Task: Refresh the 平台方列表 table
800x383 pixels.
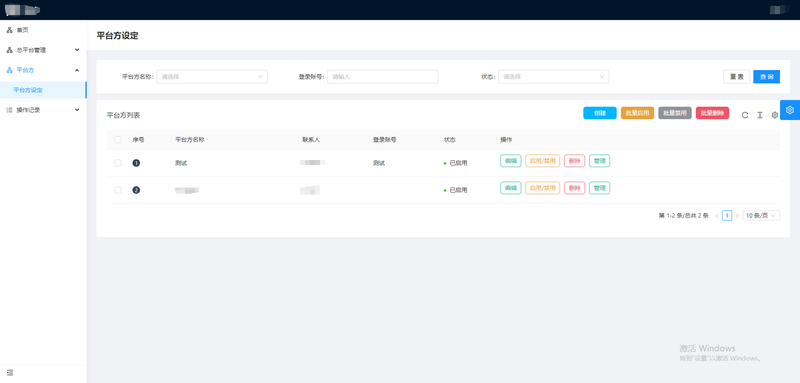Action: click(x=745, y=115)
